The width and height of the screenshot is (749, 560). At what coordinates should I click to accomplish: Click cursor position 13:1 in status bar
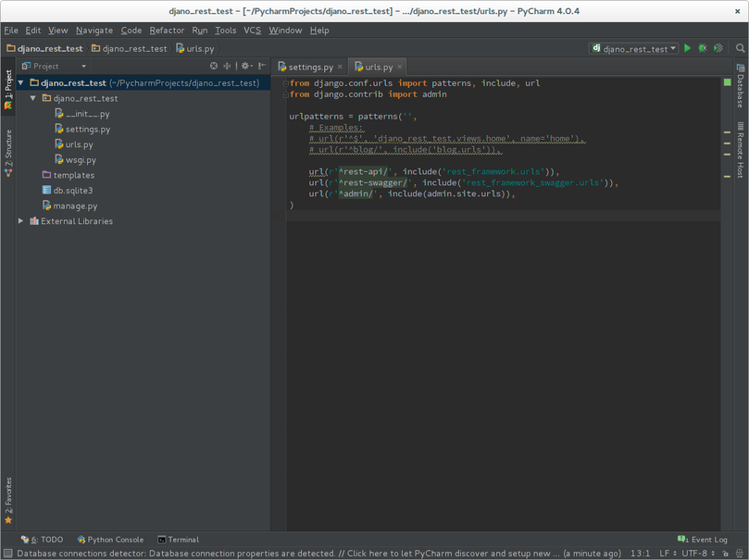tap(640, 554)
